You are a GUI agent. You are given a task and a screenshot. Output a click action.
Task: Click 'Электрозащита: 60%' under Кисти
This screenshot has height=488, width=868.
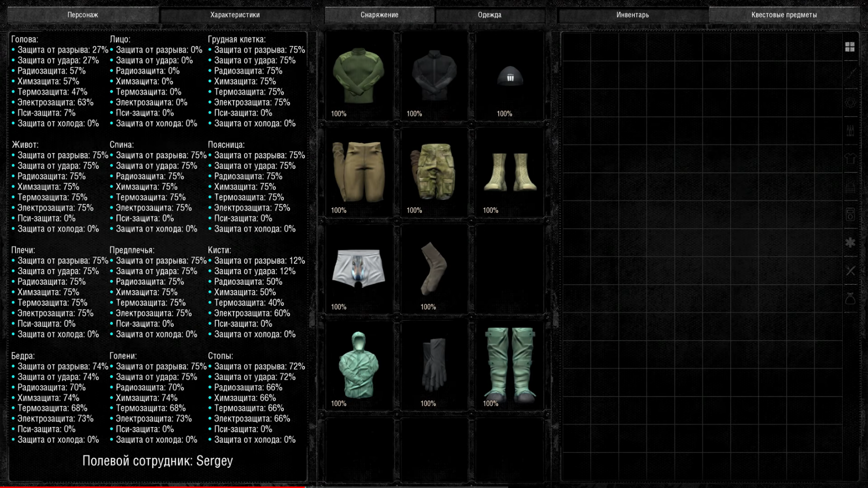[253, 313]
